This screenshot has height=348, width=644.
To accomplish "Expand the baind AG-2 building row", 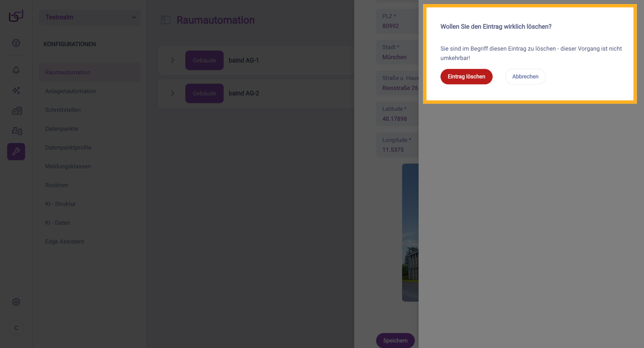I will [172, 93].
